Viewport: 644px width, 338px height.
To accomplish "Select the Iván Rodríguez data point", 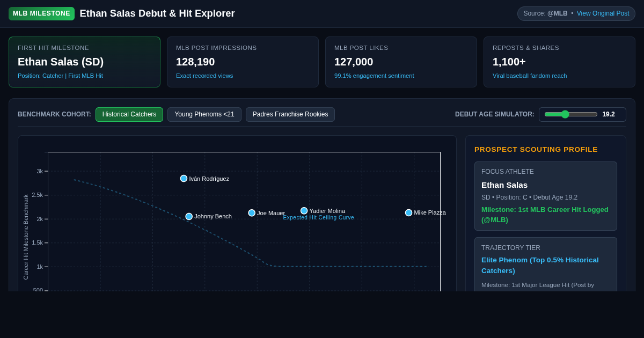I will pos(184,179).
